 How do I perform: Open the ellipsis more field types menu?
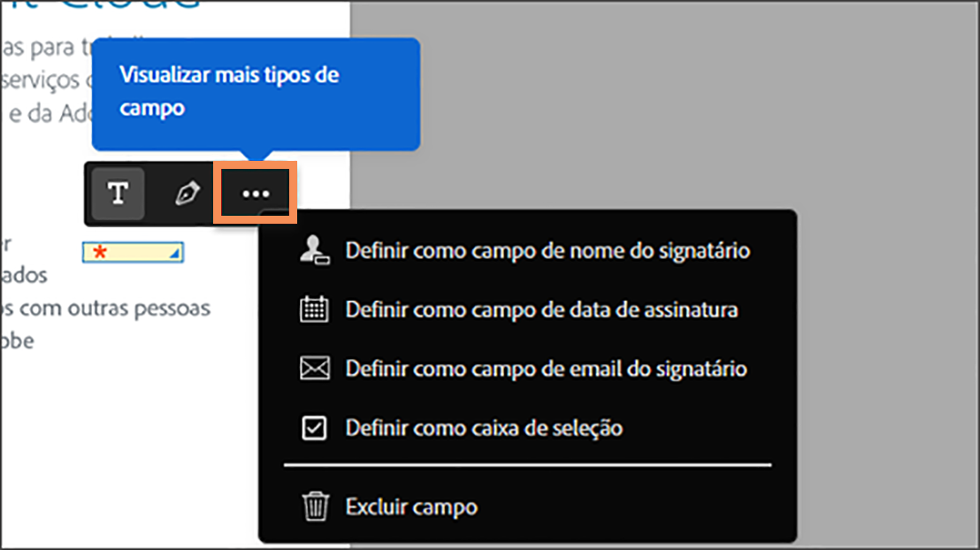click(254, 194)
